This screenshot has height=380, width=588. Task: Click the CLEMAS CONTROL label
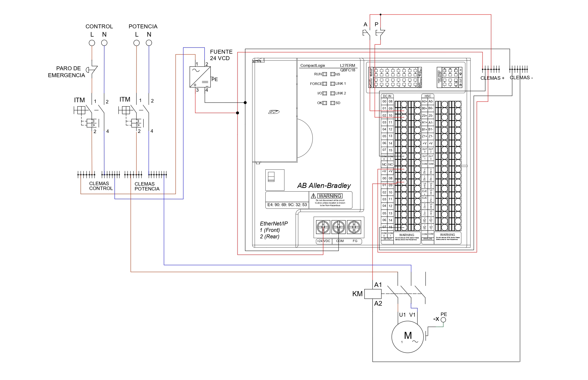coord(101,186)
